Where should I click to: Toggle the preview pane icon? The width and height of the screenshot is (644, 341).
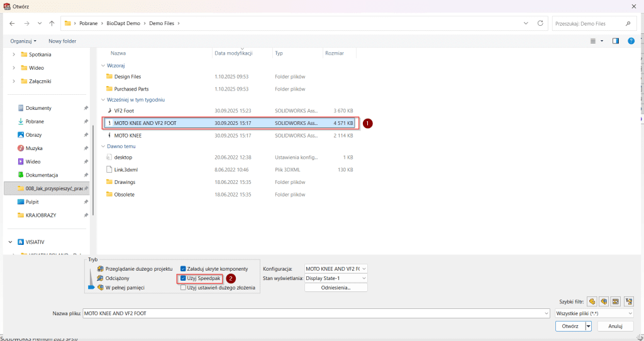click(x=616, y=41)
